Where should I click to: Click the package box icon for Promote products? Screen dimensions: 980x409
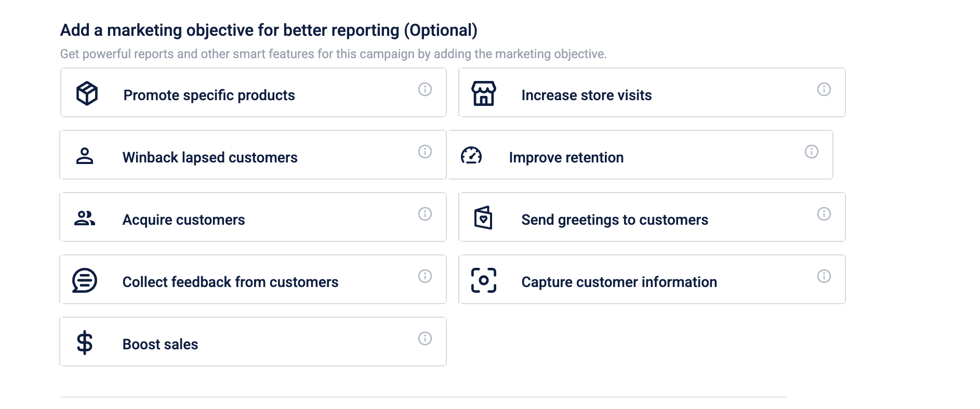87,93
